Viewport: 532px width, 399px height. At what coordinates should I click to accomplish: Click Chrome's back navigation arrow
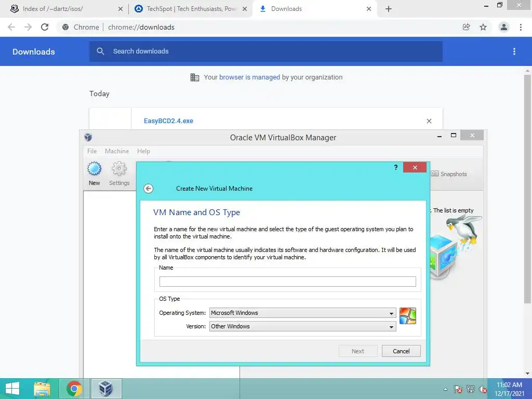[11, 27]
